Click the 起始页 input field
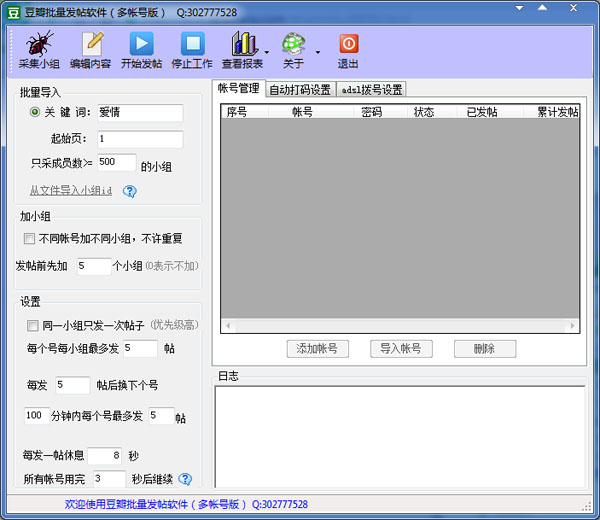Screen dimensions: 600x520 [x=140, y=139]
